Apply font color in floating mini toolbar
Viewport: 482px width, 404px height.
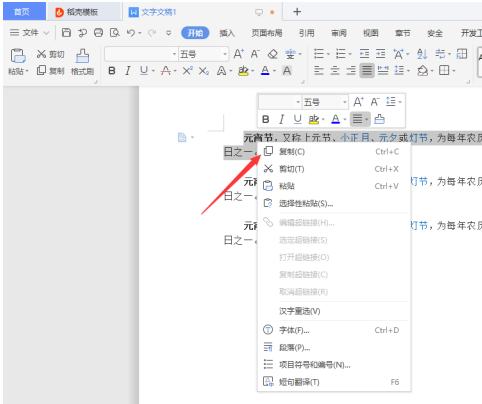336,119
